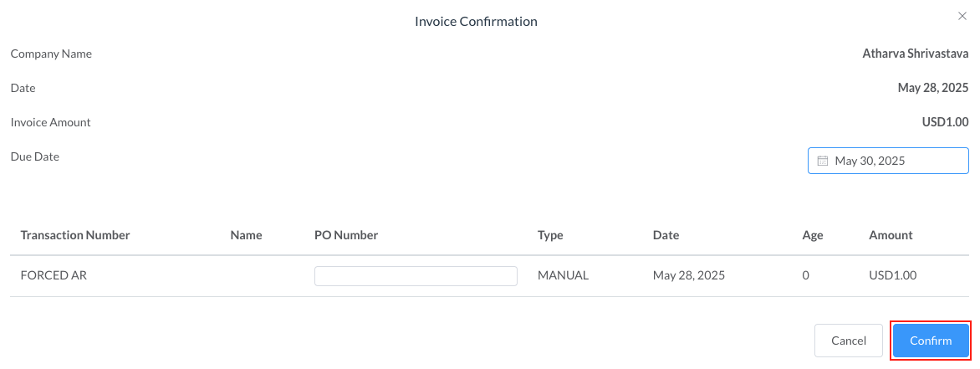Select the Name column header
The height and width of the screenshot is (369, 980).
(x=246, y=235)
